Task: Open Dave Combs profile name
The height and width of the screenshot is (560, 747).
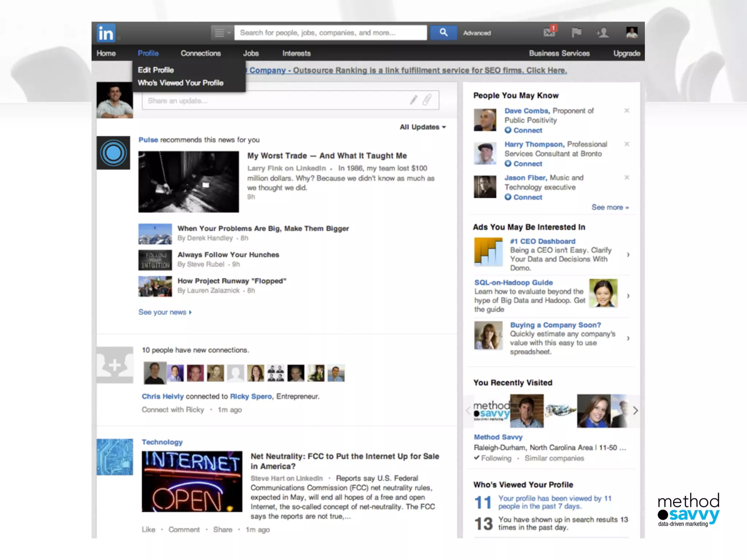Action: pos(527,110)
